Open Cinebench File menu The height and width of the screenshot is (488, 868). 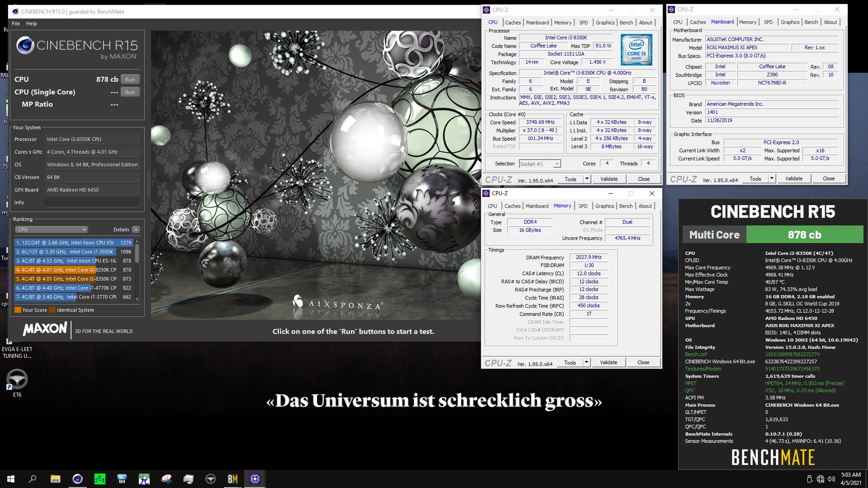[16, 23]
